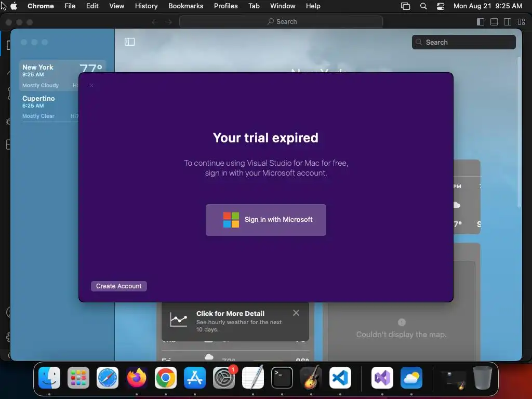The height and width of the screenshot is (399, 532).
Task: Open Safari from the Dock
Action: pyautogui.click(x=108, y=378)
